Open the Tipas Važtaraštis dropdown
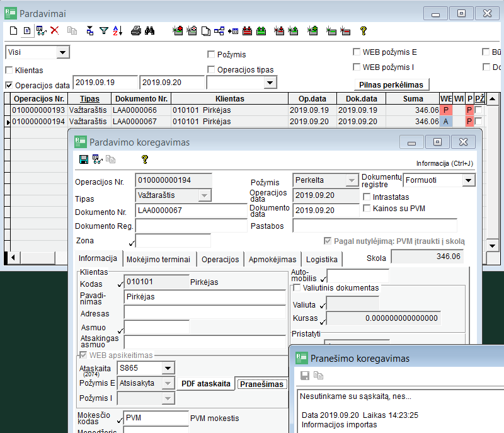Screen dimensions: 504x433 204,195
